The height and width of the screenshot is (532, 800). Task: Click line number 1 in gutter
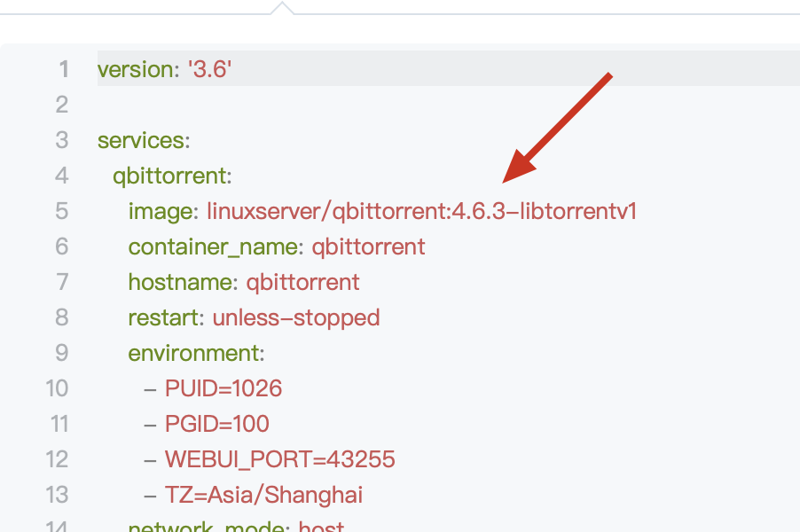(x=64, y=69)
